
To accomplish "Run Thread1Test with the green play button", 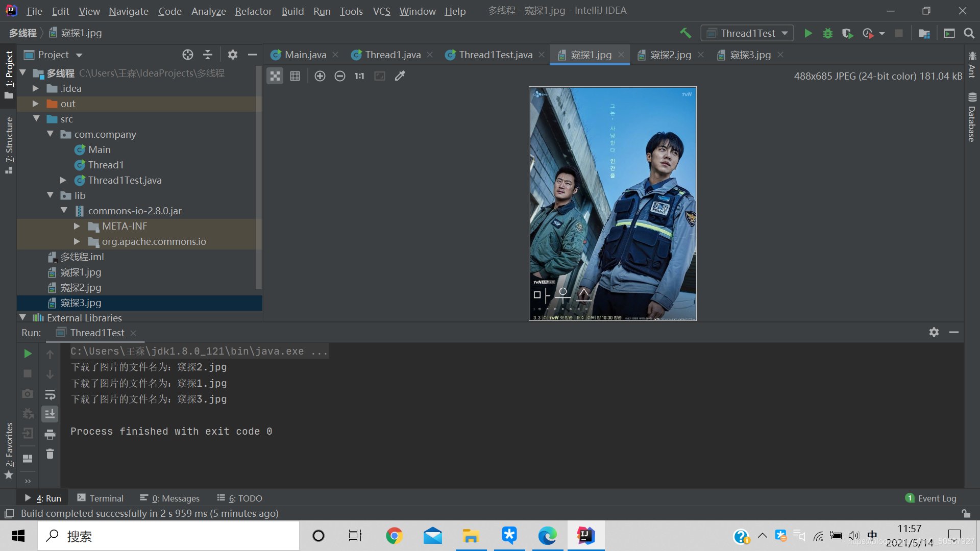I will coord(808,33).
